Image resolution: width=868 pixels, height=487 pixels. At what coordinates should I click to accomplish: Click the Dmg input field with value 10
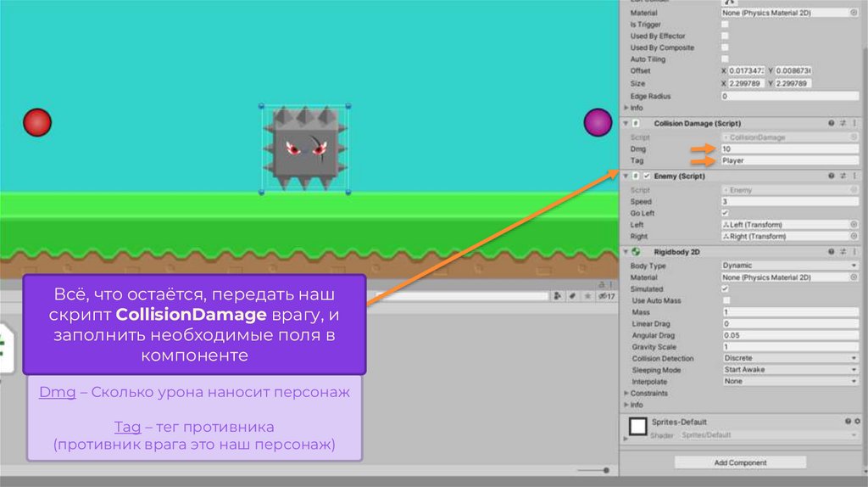coord(790,148)
